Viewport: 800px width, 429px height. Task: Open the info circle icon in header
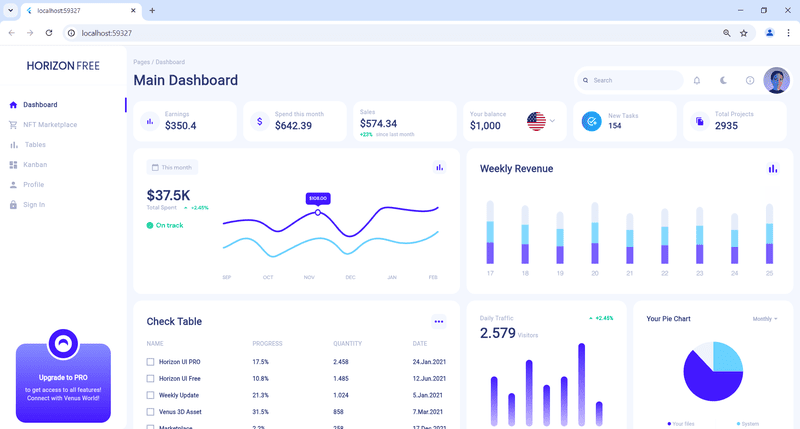coord(749,80)
